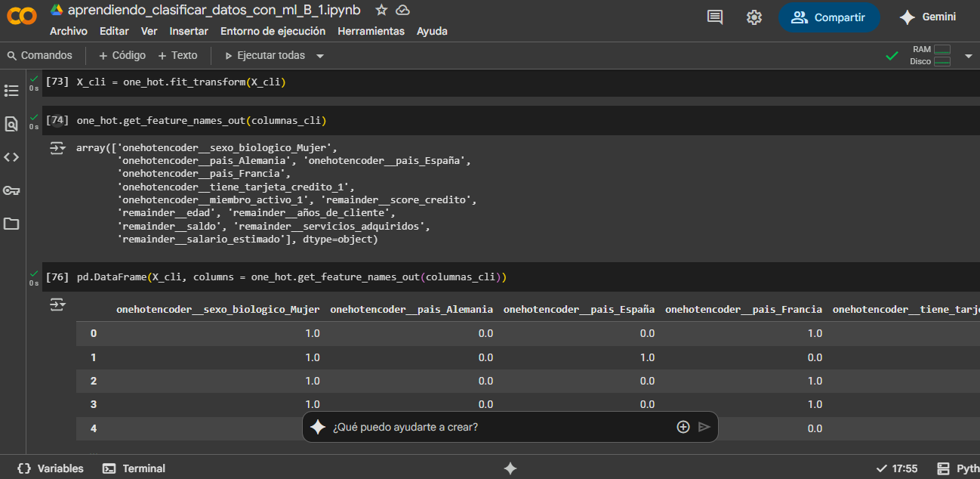This screenshot has height=479, width=980.
Task: Expand the Ejecutar todas dropdown arrow
Action: click(x=320, y=56)
